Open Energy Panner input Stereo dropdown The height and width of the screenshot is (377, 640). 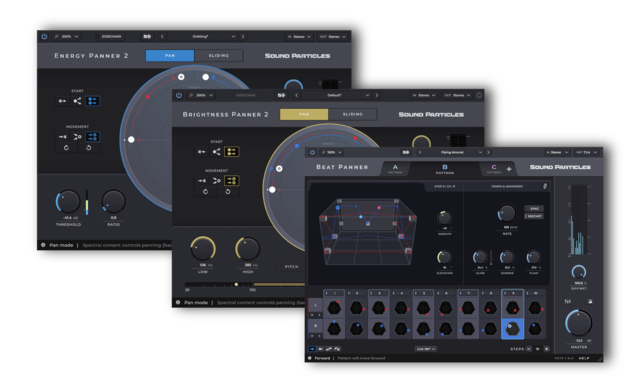click(299, 36)
